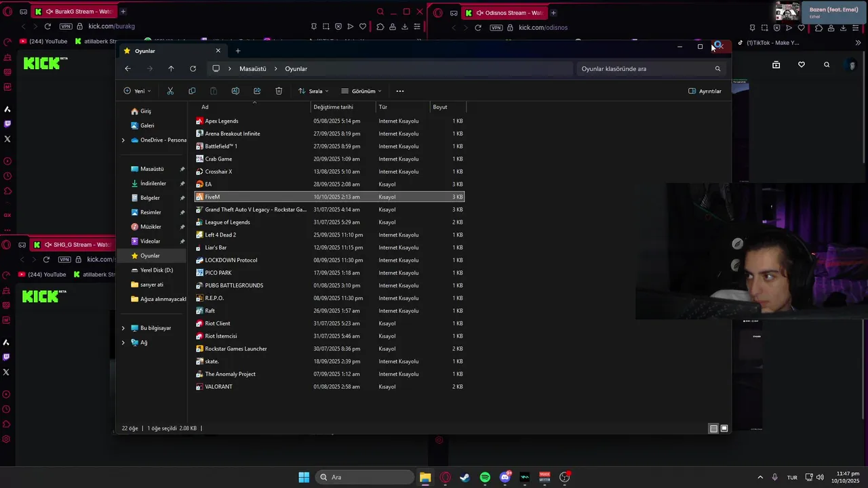
Task: Click the magnifier icon in Explorer search box
Action: pos(717,68)
